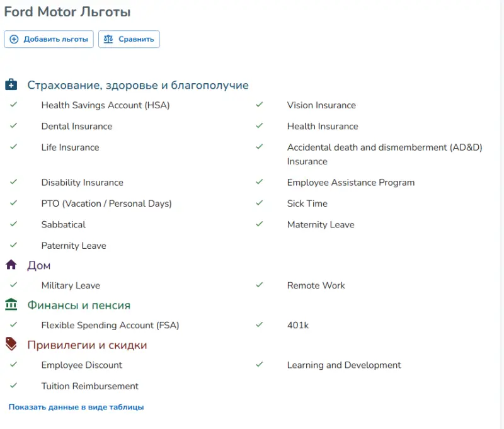Click the Military Leave benefit item

pyautogui.click(x=71, y=285)
